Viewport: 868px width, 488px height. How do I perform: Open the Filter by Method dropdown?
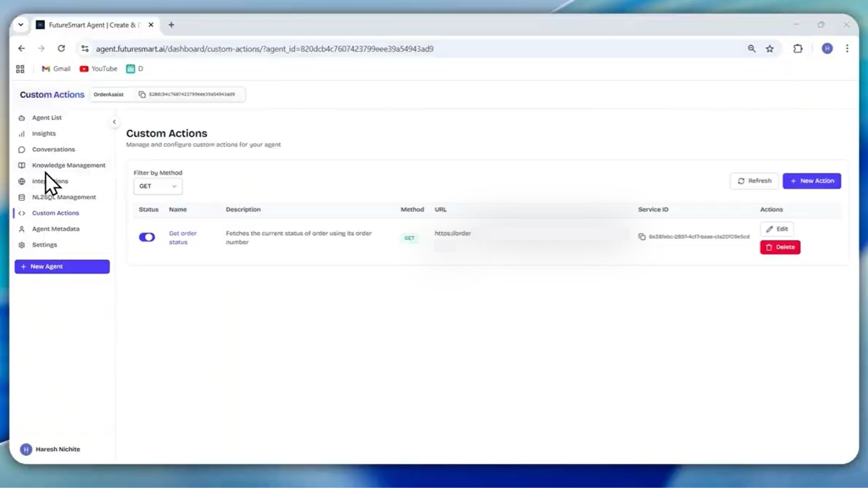click(158, 186)
